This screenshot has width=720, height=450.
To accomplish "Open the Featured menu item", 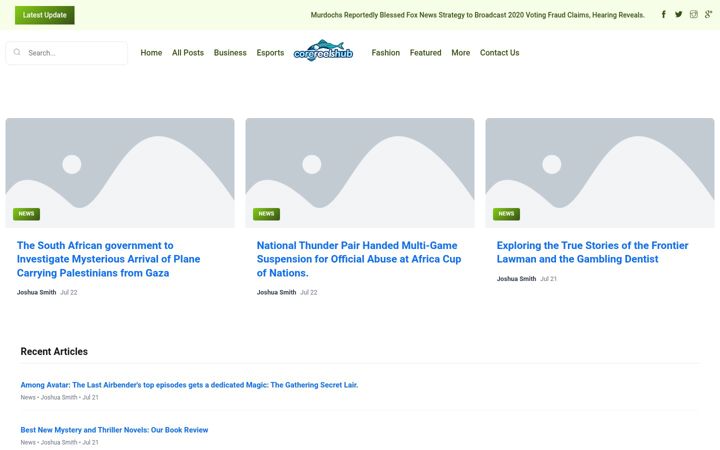I will (425, 53).
